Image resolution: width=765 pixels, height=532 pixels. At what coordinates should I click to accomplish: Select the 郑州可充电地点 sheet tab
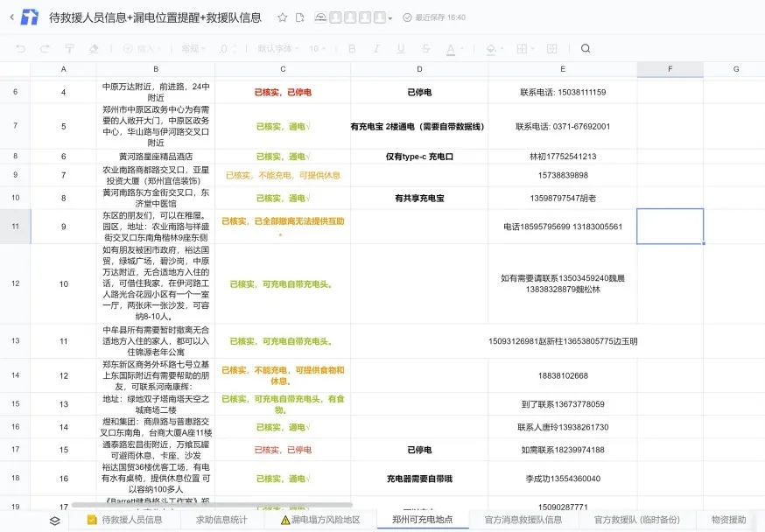[x=423, y=520]
